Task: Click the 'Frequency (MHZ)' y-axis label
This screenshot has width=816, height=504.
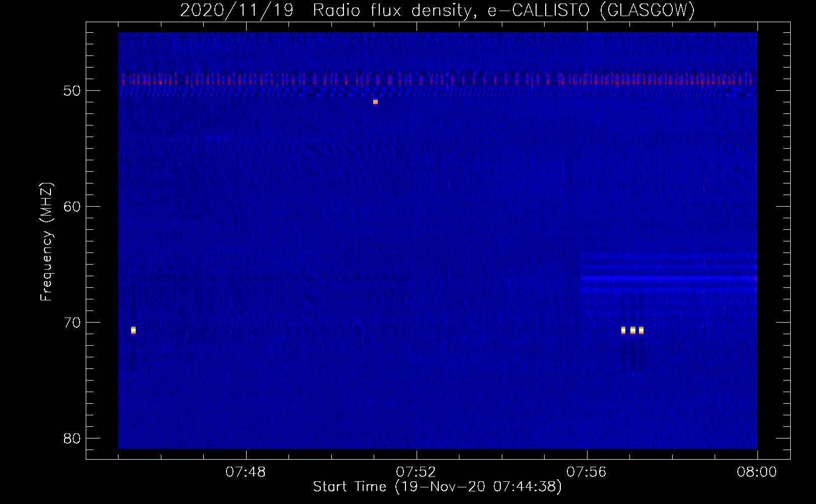Action: pos(46,242)
